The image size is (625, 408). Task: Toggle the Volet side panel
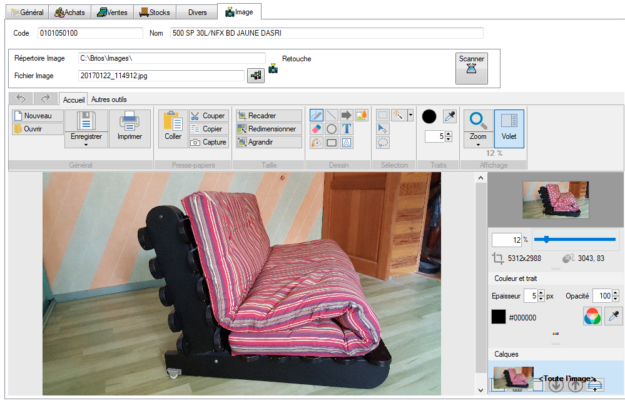(509, 128)
